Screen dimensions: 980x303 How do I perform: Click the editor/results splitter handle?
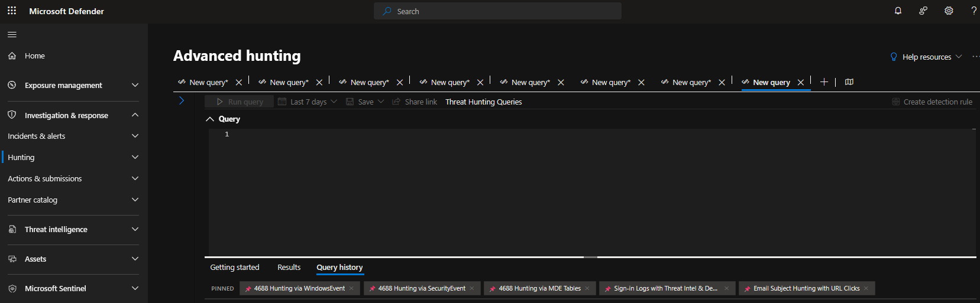[590, 257]
